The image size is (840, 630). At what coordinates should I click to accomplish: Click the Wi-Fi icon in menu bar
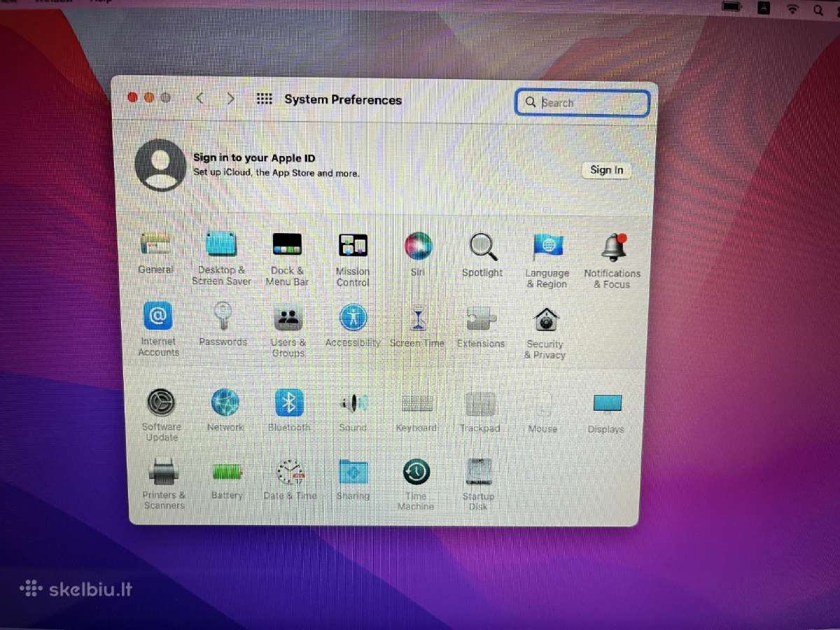pyautogui.click(x=792, y=9)
